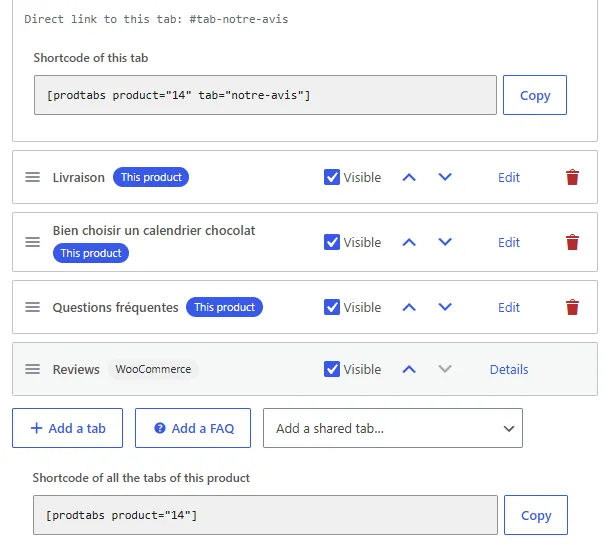Move Bien choisir un calendrier chocolat up

409,242
